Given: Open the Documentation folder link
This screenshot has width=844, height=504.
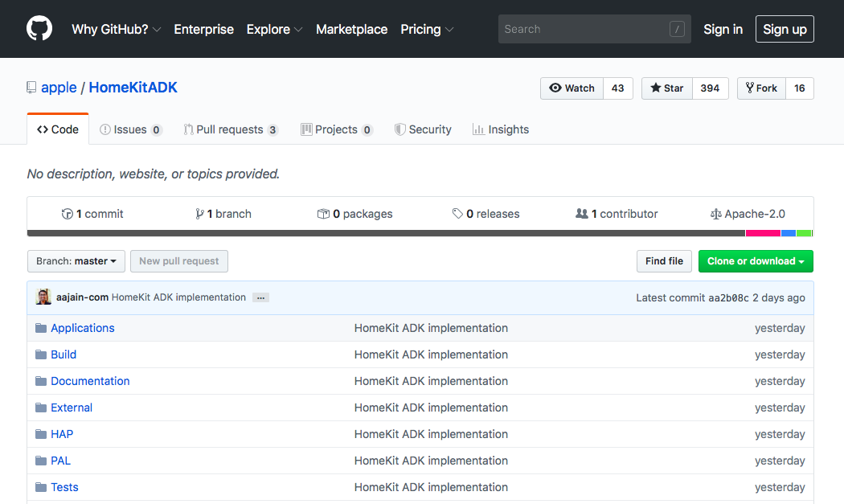Looking at the screenshot, I should [x=90, y=381].
